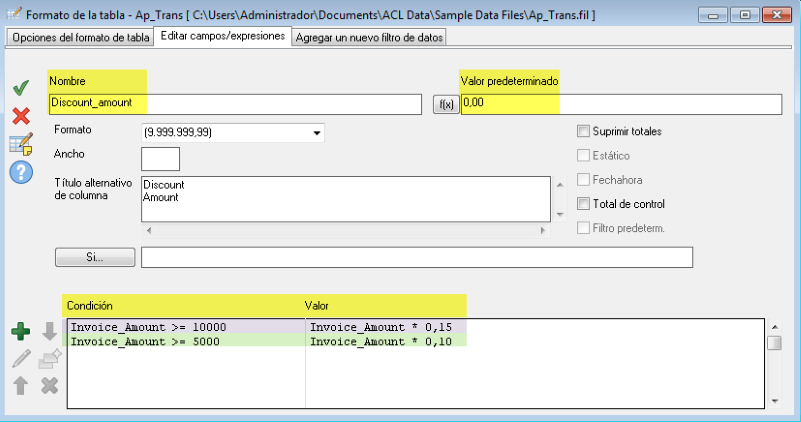801x422 pixels.
Task: Select the Invoice_Amount >= 5000 condition row
Action: [185, 342]
